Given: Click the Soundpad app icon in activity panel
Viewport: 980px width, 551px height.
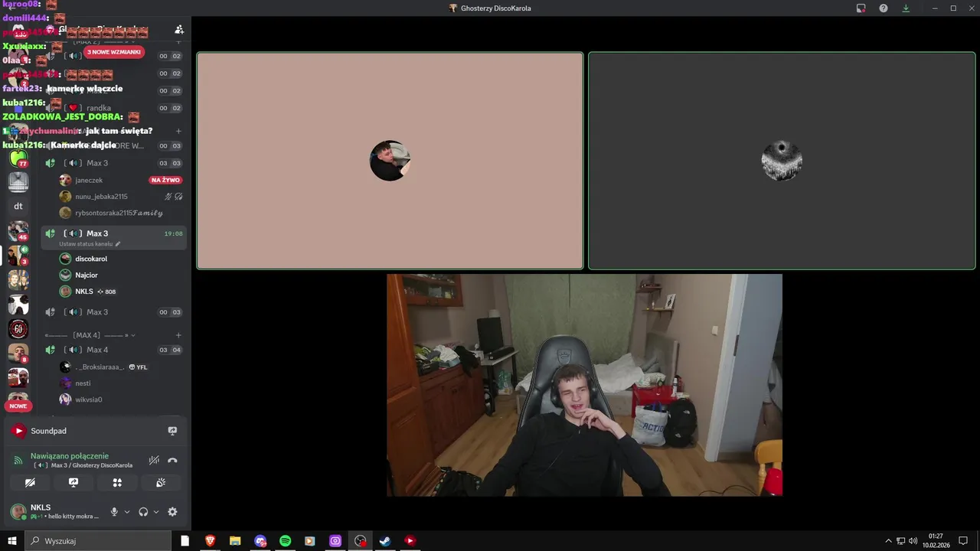Looking at the screenshot, I should 18,431.
